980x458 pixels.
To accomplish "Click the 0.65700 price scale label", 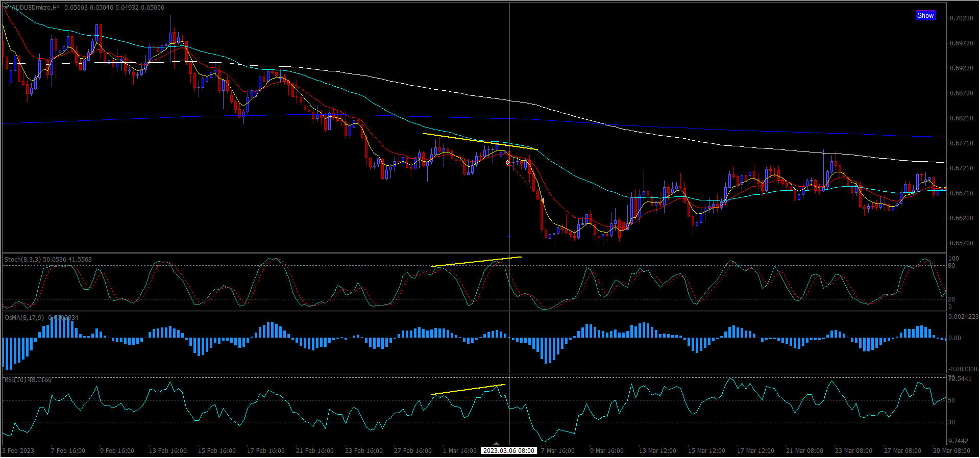I will tap(961, 243).
